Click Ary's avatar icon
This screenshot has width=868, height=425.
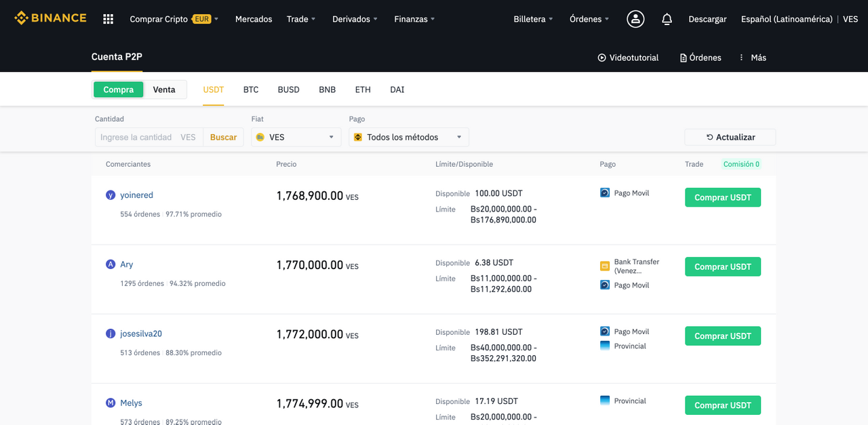111,264
